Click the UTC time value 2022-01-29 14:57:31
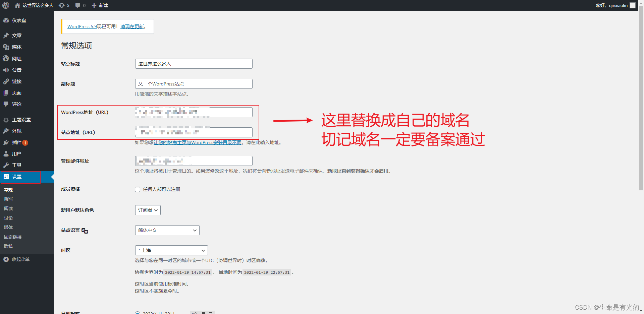Screen dimensions: 644x314 click(x=188, y=272)
